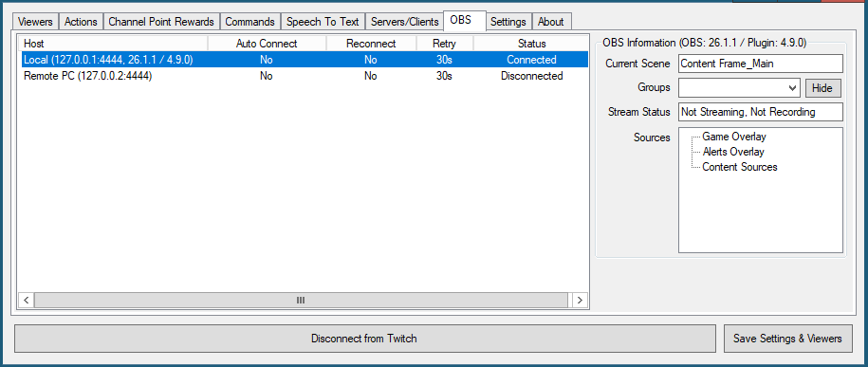Click the Auto Connect No cell for Local
Screen dimensions: 868x367
coord(267,60)
